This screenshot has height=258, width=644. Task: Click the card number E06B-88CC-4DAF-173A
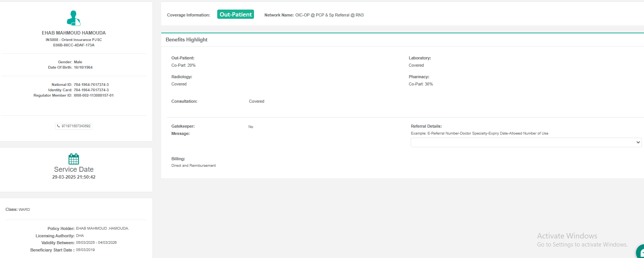coord(74,45)
